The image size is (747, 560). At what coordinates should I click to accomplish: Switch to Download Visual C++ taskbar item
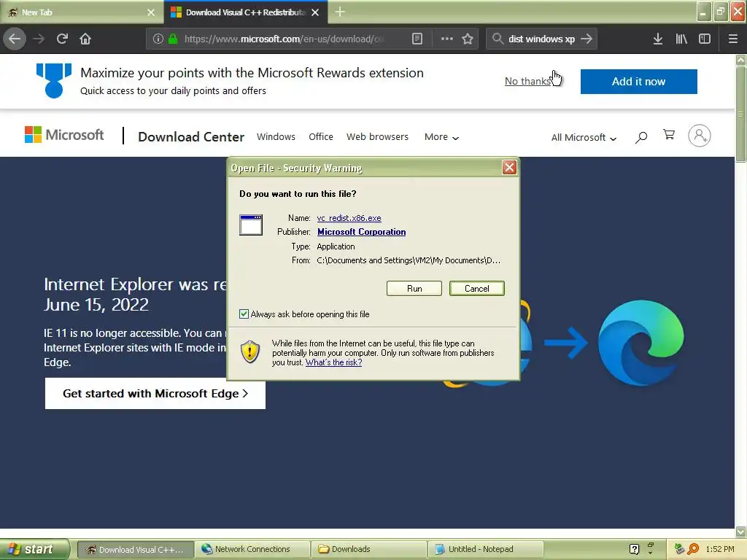pyautogui.click(x=135, y=550)
